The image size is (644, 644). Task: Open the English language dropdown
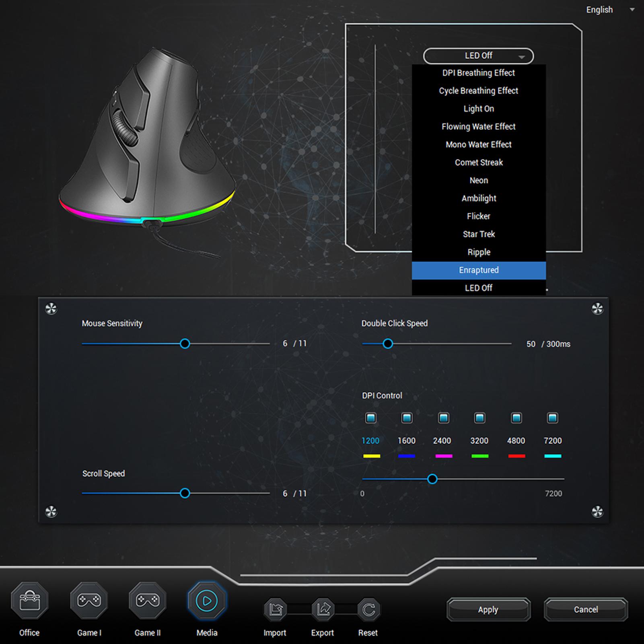point(609,10)
